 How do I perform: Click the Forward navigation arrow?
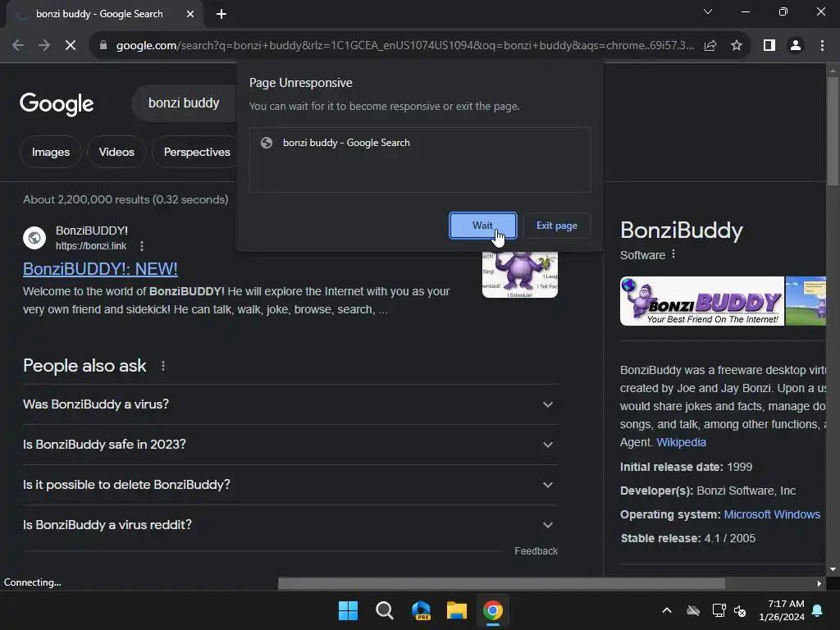(x=44, y=46)
